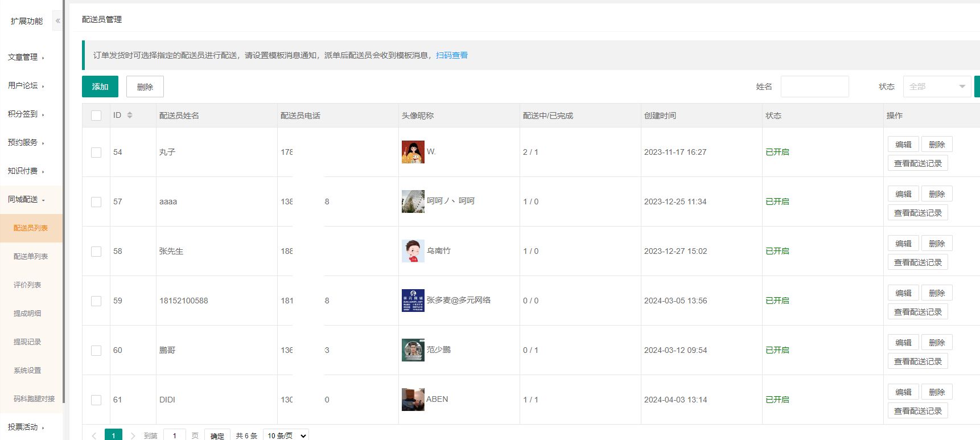The image size is (980, 440).
Task: Go to previous page using the arrow icon
Action: (x=94, y=435)
